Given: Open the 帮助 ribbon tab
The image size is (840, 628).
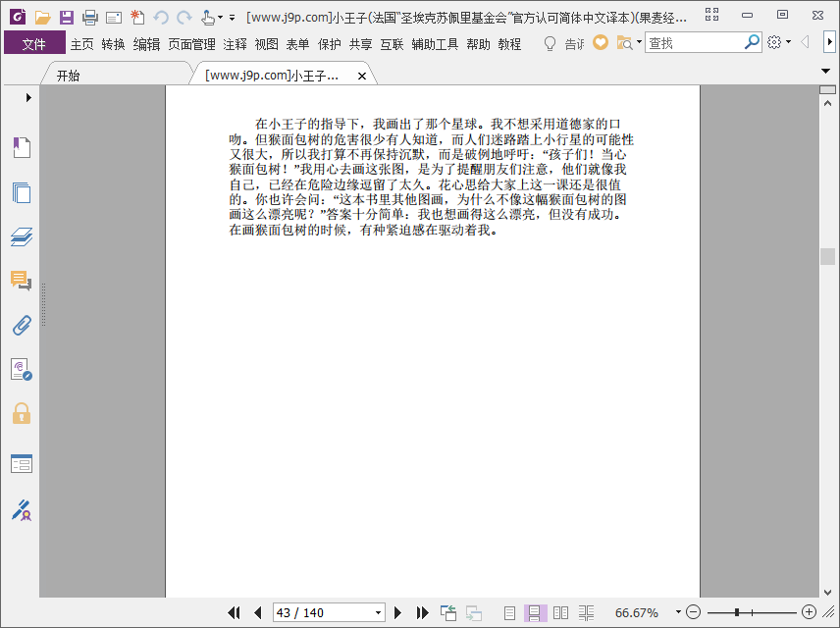Looking at the screenshot, I should [x=479, y=44].
